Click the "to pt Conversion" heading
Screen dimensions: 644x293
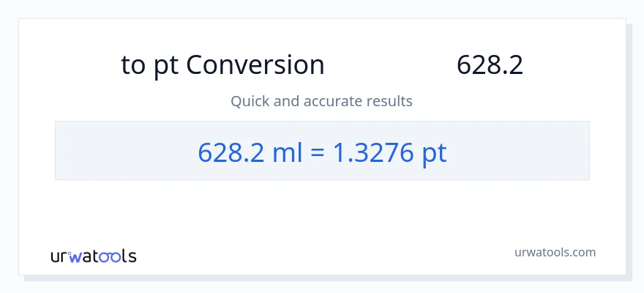point(222,65)
